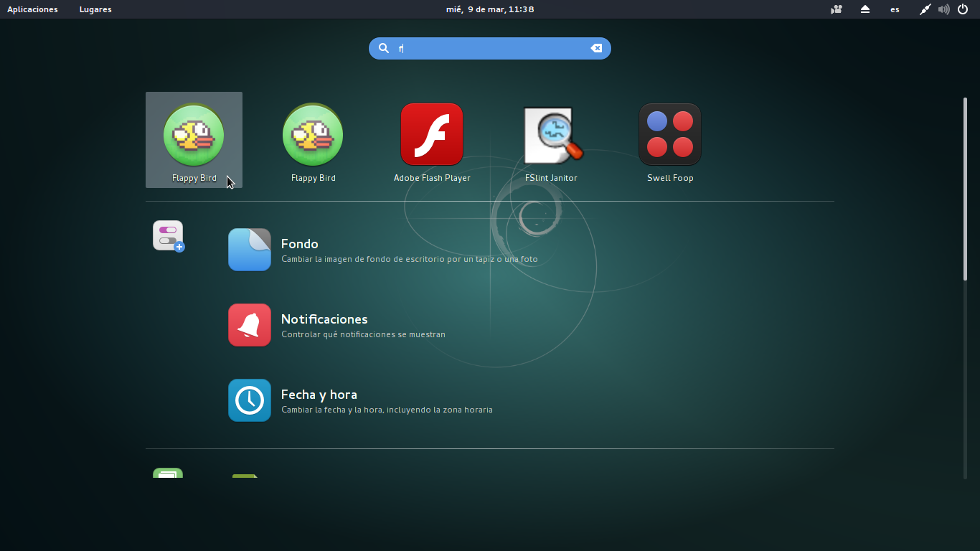Viewport: 980px width, 551px height.
Task: Open the clock and calendar dropdown
Action: click(x=490, y=9)
